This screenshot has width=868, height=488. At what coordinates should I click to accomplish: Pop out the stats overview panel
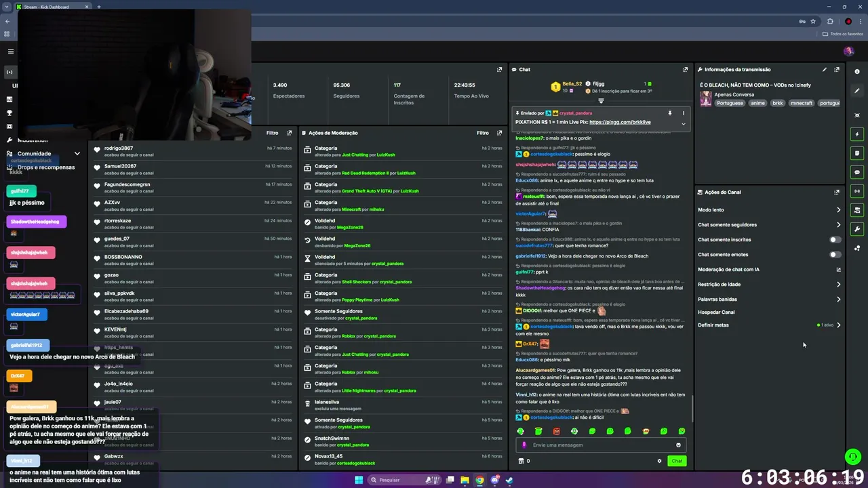[x=499, y=69]
